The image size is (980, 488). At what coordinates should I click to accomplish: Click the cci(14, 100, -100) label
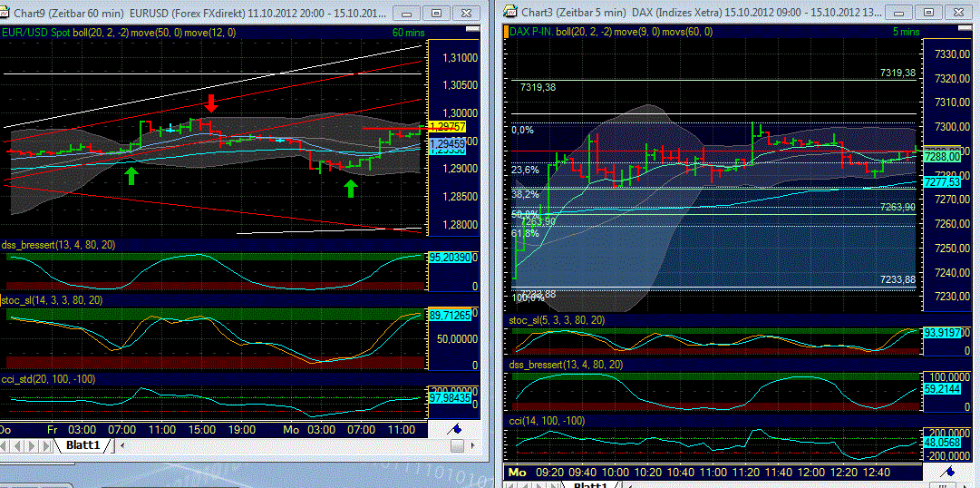[x=548, y=421]
